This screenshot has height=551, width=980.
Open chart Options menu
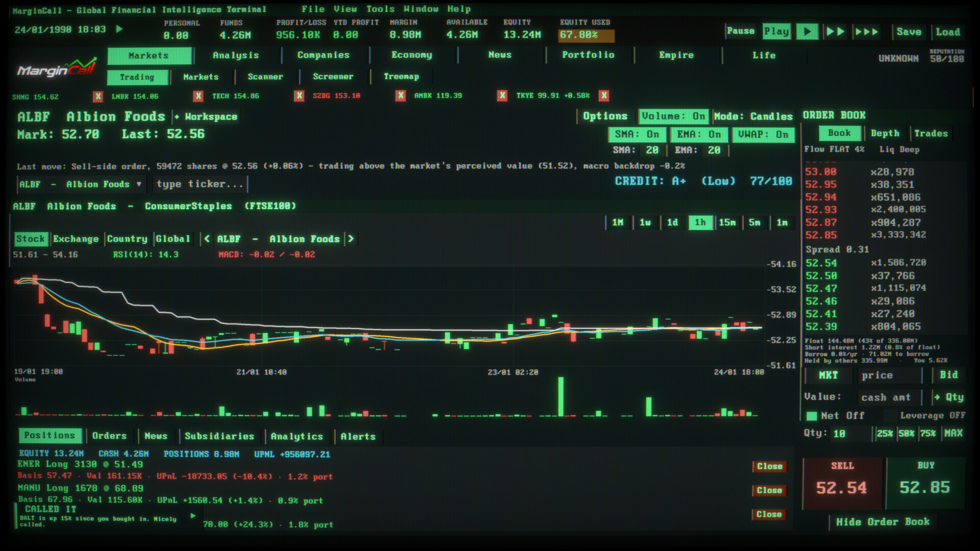click(605, 116)
